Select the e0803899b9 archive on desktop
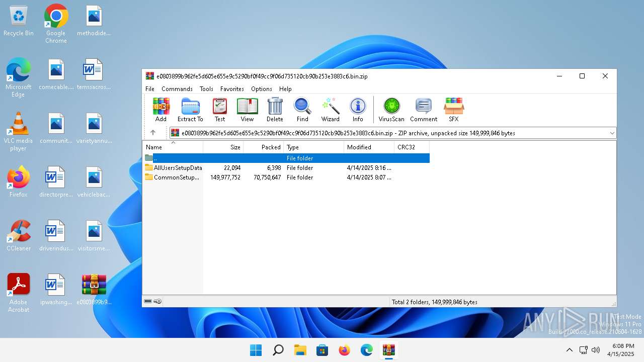Image resolution: width=644 pixels, height=362 pixels. click(x=94, y=290)
